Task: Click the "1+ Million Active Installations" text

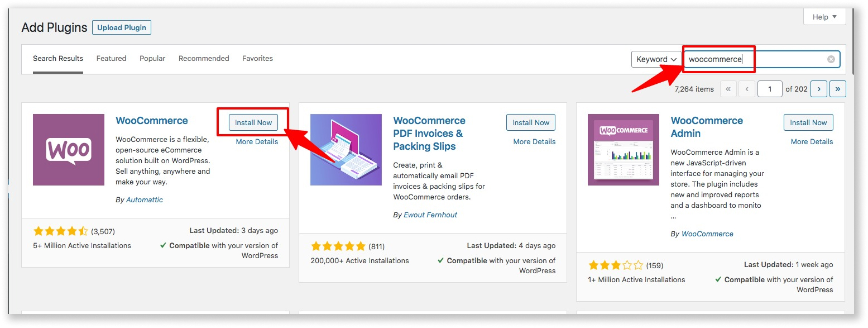Action: [x=636, y=280]
